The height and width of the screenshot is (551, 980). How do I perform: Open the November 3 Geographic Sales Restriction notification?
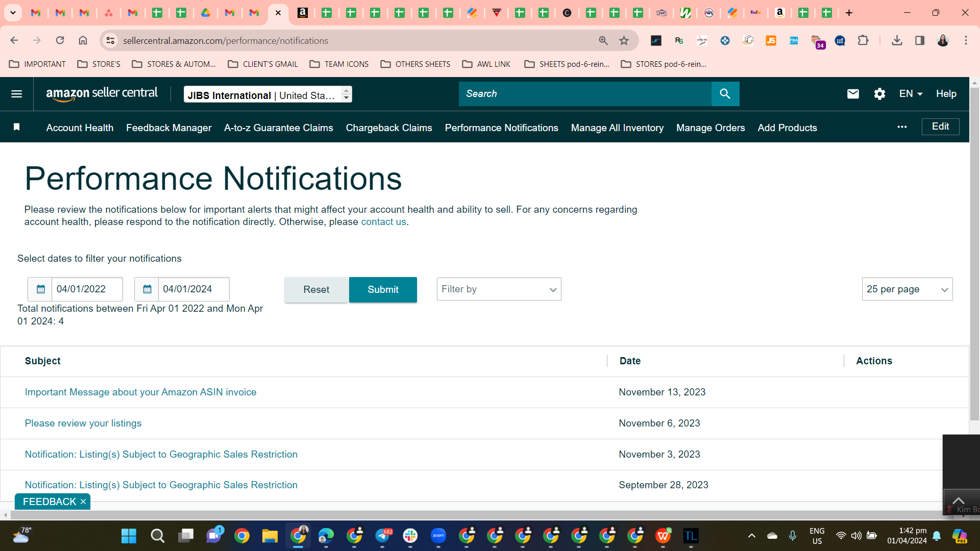(x=161, y=455)
